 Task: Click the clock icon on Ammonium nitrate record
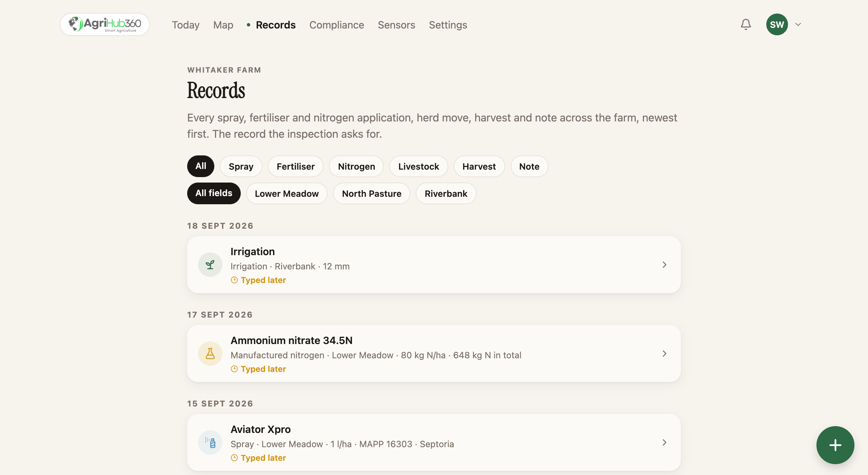(234, 369)
